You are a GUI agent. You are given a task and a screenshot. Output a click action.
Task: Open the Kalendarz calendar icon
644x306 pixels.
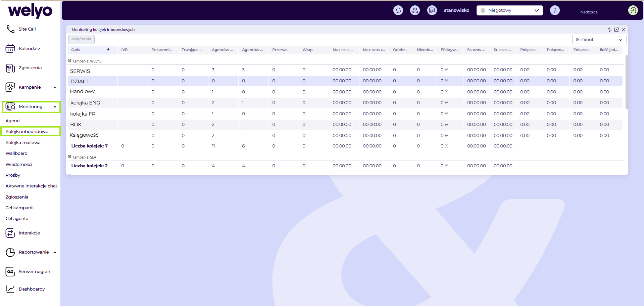pyautogui.click(x=10, y=49)
